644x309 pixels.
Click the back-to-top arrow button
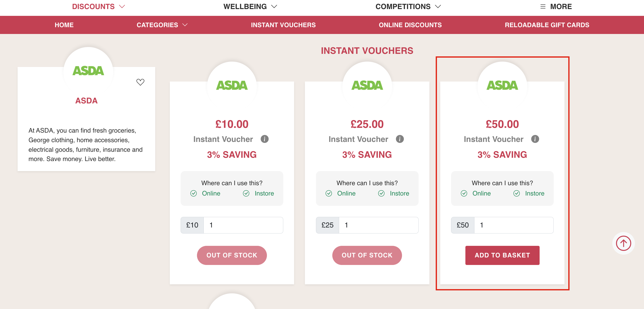(x=623, y=243)
